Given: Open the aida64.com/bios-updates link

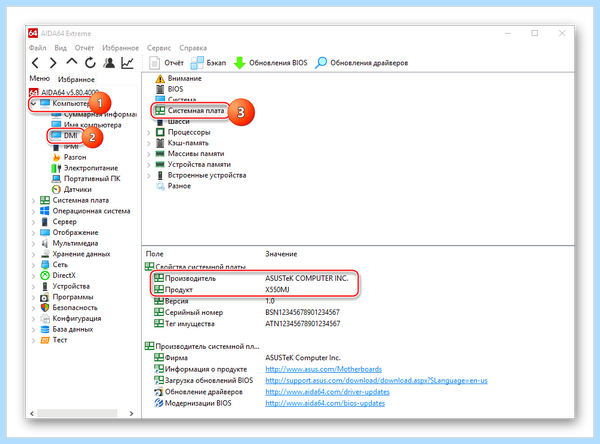Looking at the screenshot, I should (x=325, y=403).
